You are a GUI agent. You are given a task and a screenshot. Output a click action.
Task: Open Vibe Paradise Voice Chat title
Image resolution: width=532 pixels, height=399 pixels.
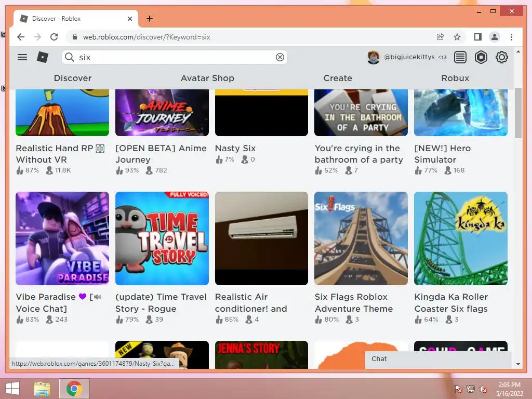[x=58, y=303]
